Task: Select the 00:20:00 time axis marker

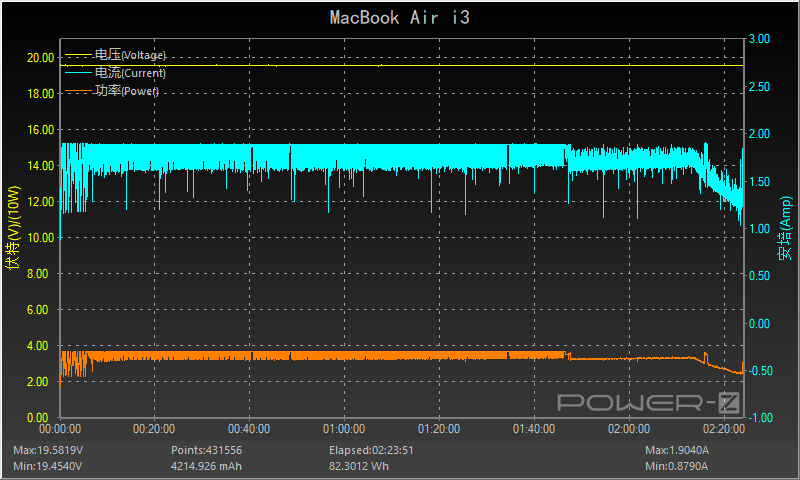Action: coord(155,429)
